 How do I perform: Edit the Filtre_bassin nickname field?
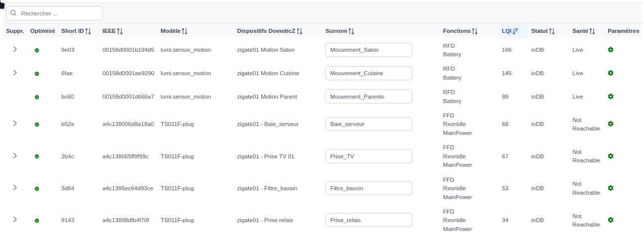pyautogui.click(x=369, y=188)
